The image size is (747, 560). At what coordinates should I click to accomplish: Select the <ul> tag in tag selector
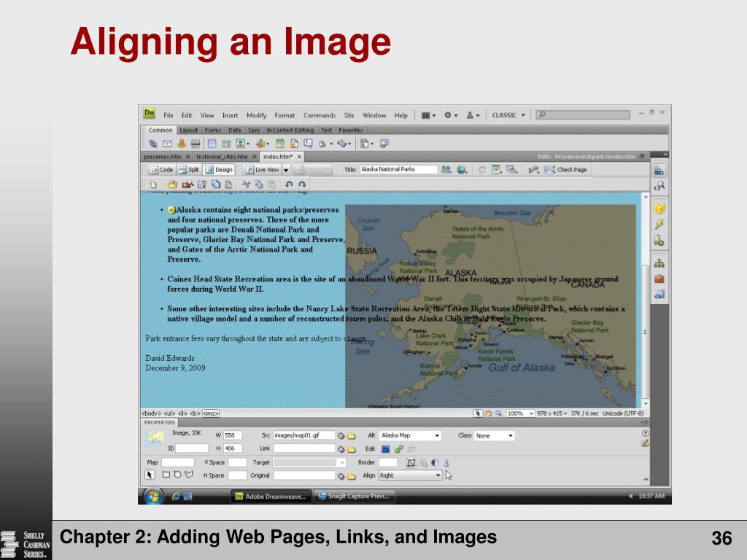(170, 413)
